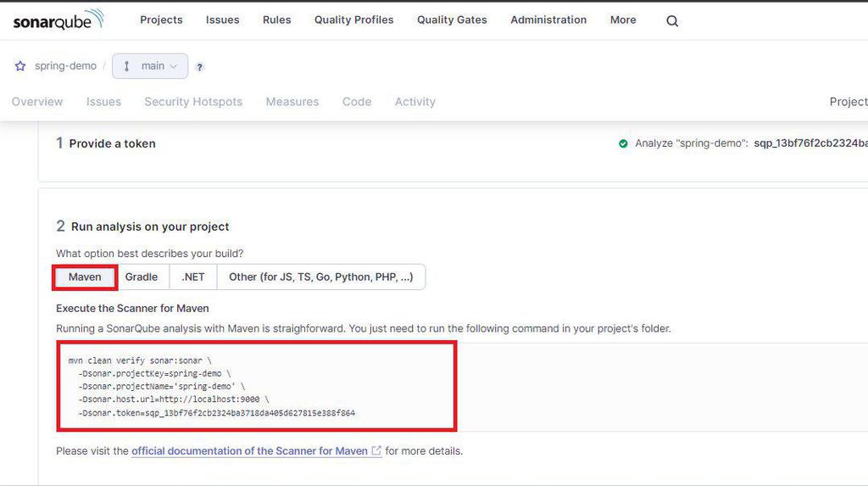
Task: Pick the .NET build option
Action: click(193, 277)
